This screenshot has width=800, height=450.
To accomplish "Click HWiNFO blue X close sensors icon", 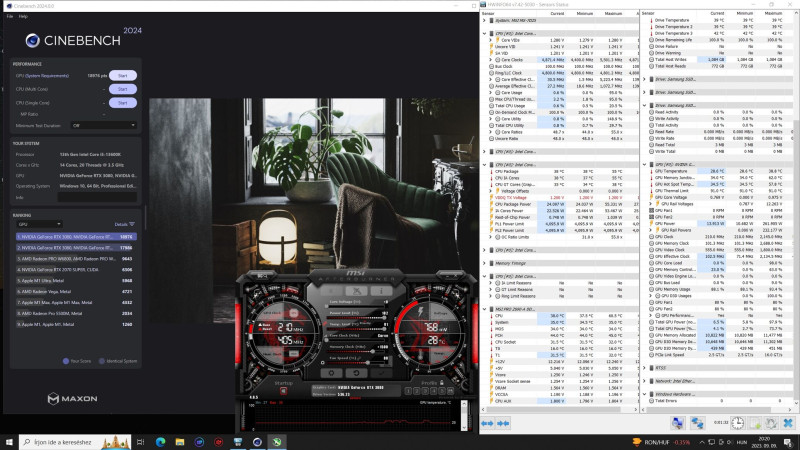I will (x=788, y=423).
